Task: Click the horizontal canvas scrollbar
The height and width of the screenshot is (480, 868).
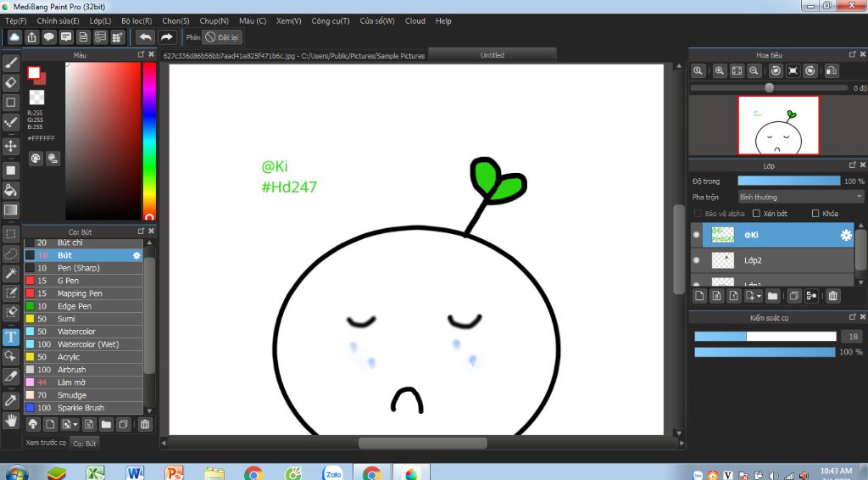Action: tap(422, 444)
